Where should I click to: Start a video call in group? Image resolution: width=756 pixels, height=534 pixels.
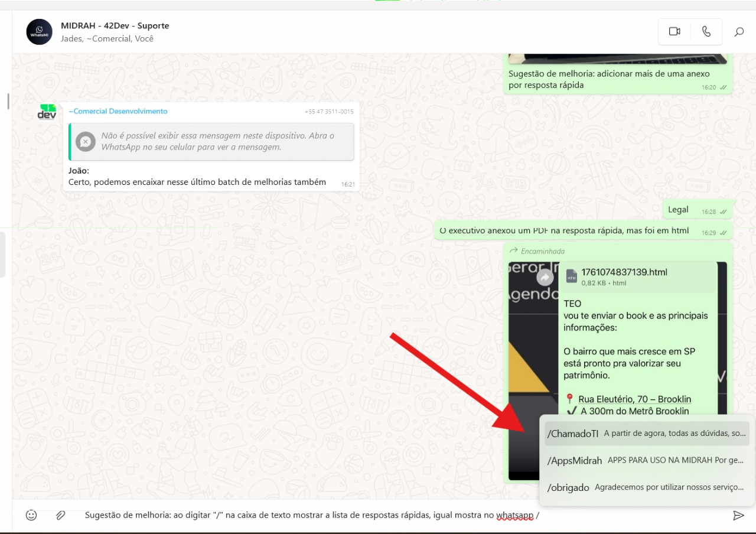coord(674,32)
